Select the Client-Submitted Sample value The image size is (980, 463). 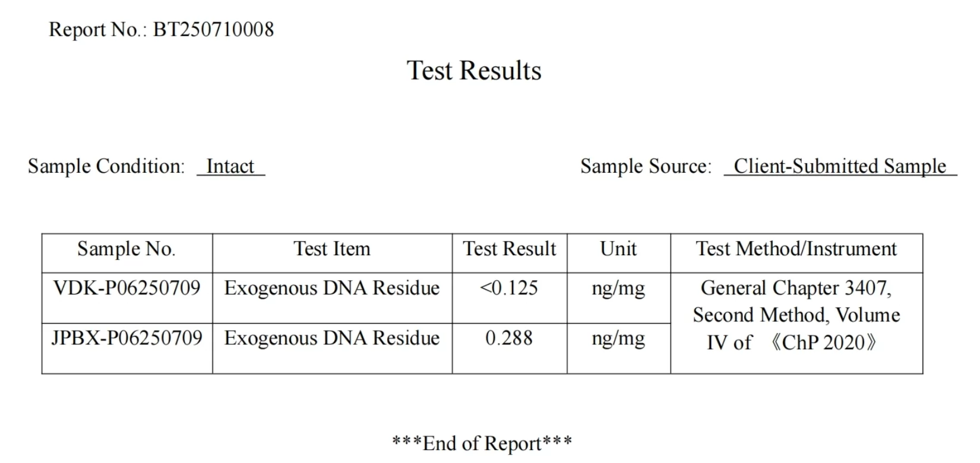pos(840,166)
